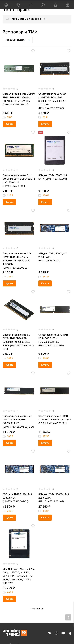Expand "Компьютеры и периферия" category arrow
Screen dimensions: 74x644
pyautogui.click(x=47, y=19)
